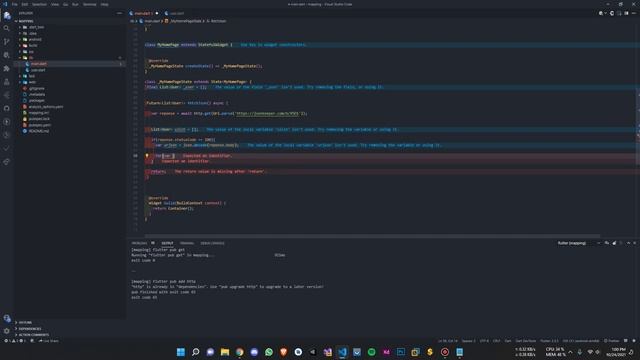Click the jsonkeeper URL link in the code
Image resolution: width=640 pixels, height=360 pixels.
tap(268, 113)
